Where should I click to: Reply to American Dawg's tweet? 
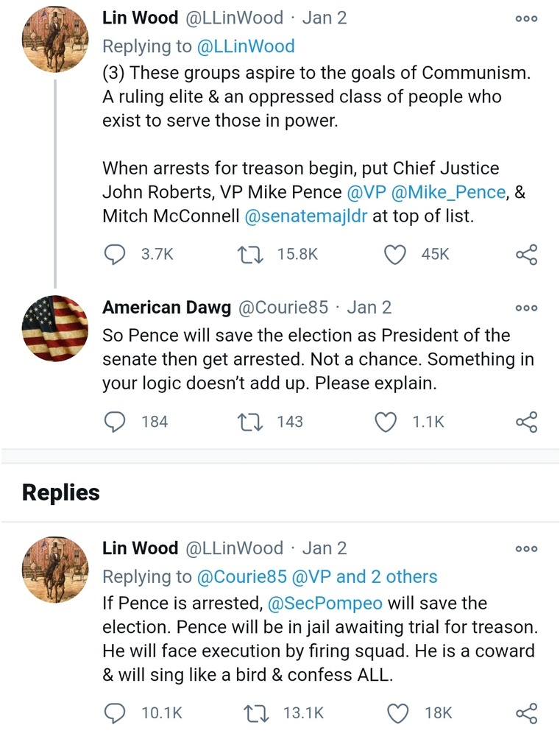114,422
